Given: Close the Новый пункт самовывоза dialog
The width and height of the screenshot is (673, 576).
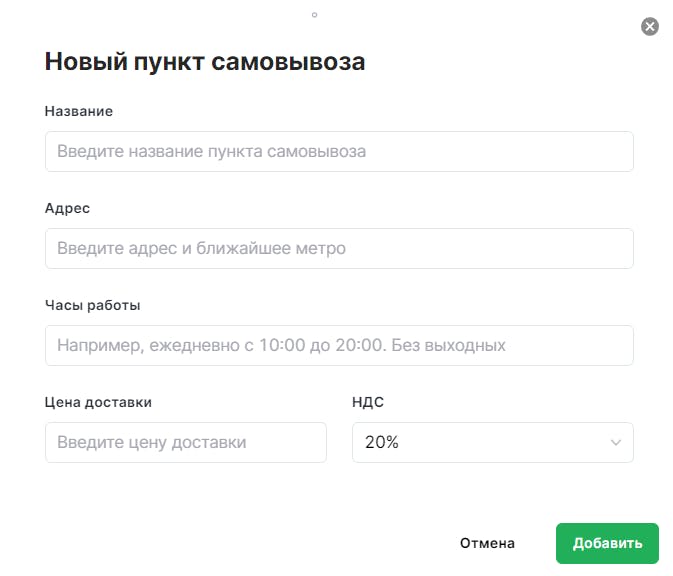Looking at the screenshot, I should tap(650, 27).
